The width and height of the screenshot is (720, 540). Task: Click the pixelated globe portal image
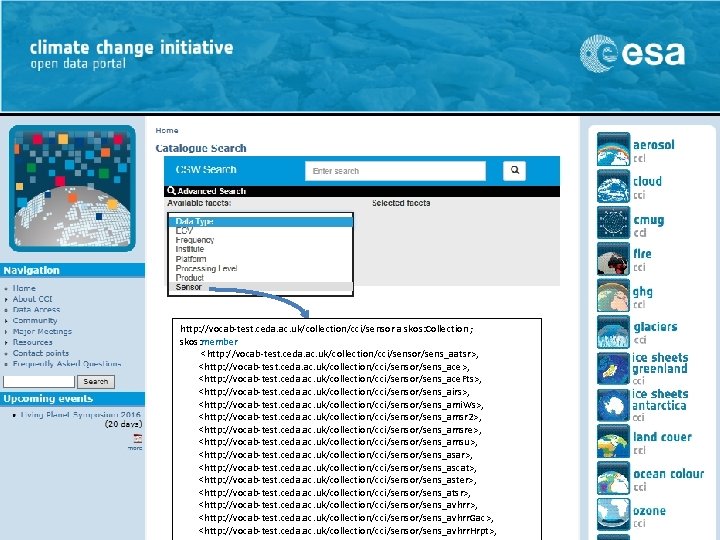[x=72, y=188]
